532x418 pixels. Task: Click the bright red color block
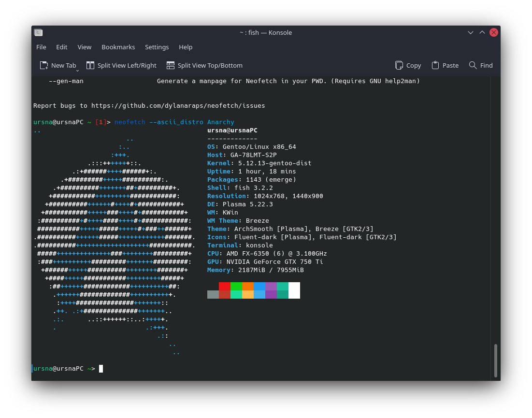225,287
